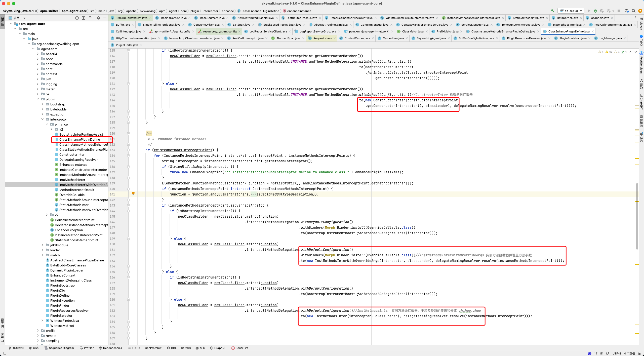644x356 pixels.
Task: Click the translate icon in toolbar
Action: click(x=627, y=11)
